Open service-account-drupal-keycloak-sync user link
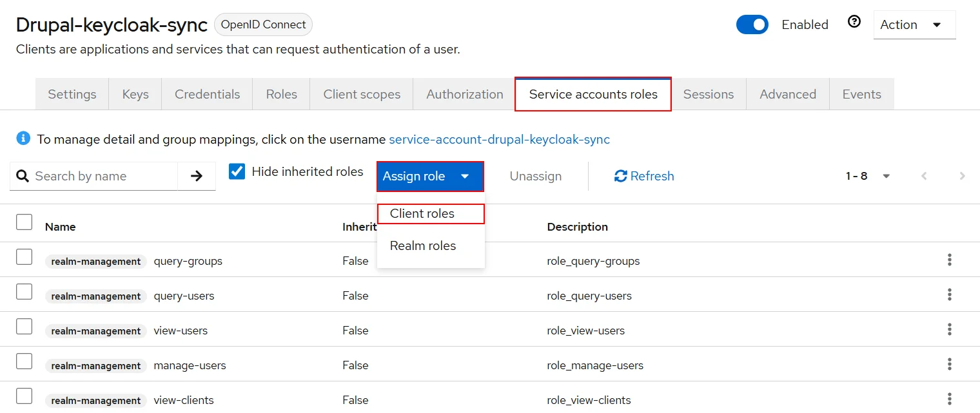Screen dimensions: 980x413 (499, 139)
